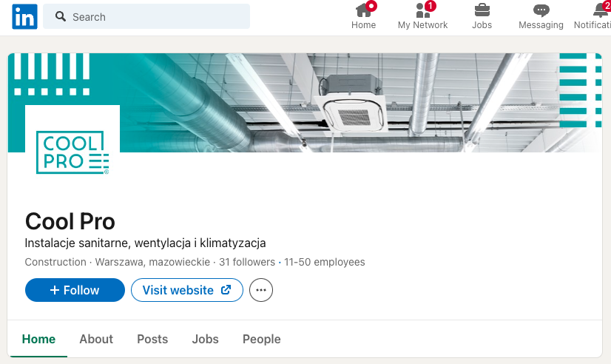Viewport: 611px width, 364px height.
Task: Click the LinkedIn logo icon
Action: pyautogui.click(x=24, y=16)
